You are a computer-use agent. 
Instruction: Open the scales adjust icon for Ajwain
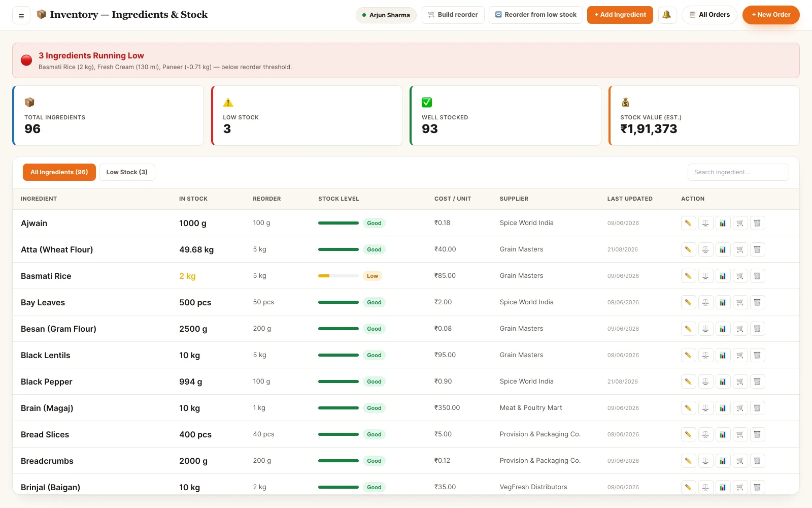point(705,223)
